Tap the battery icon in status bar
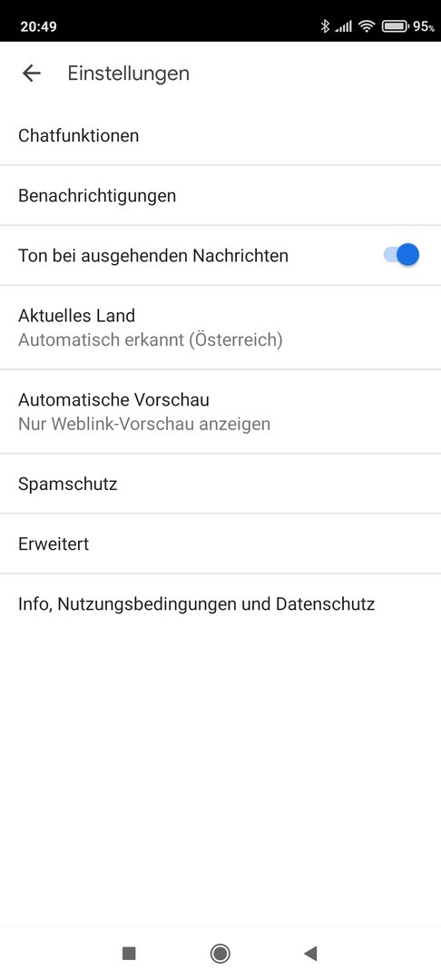The width and height of the screenshot is (441, 980). (395, 26)
